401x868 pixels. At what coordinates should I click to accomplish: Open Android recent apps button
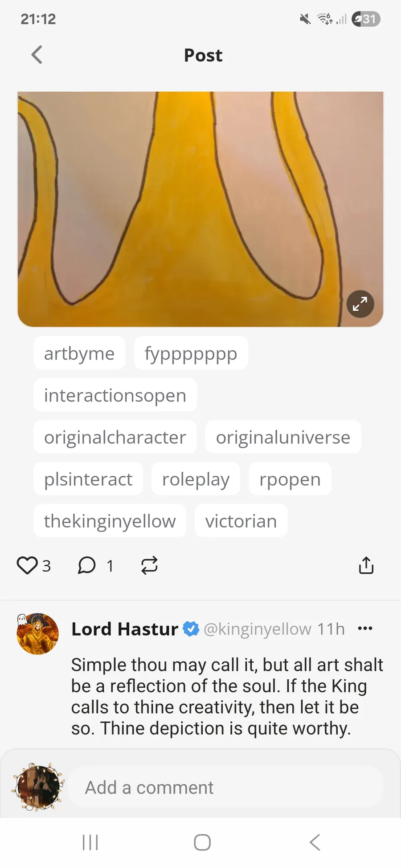tap(90, 842)
